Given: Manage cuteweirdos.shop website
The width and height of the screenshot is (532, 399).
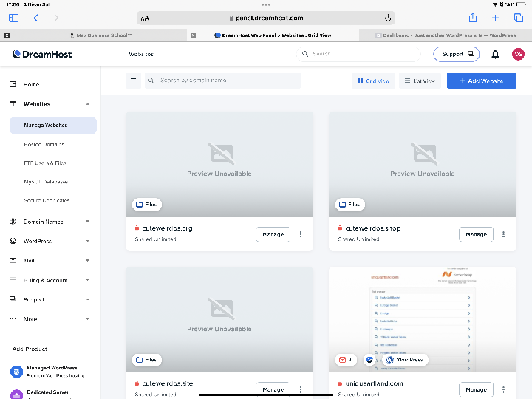Looking at the screenshot, I should (476, 234).
